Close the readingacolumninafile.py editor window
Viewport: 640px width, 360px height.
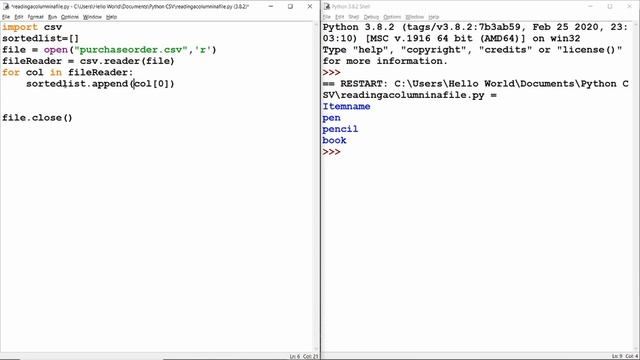(x=310, y=7)
